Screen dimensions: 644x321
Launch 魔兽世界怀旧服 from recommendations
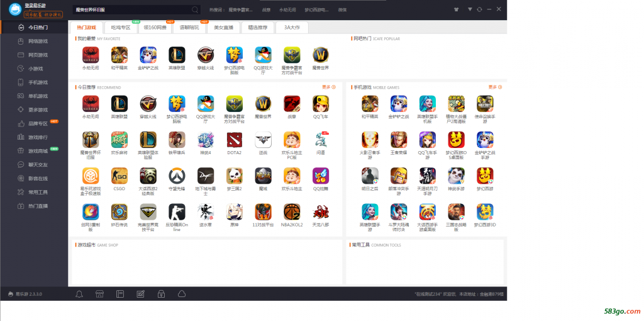point(91,140)
